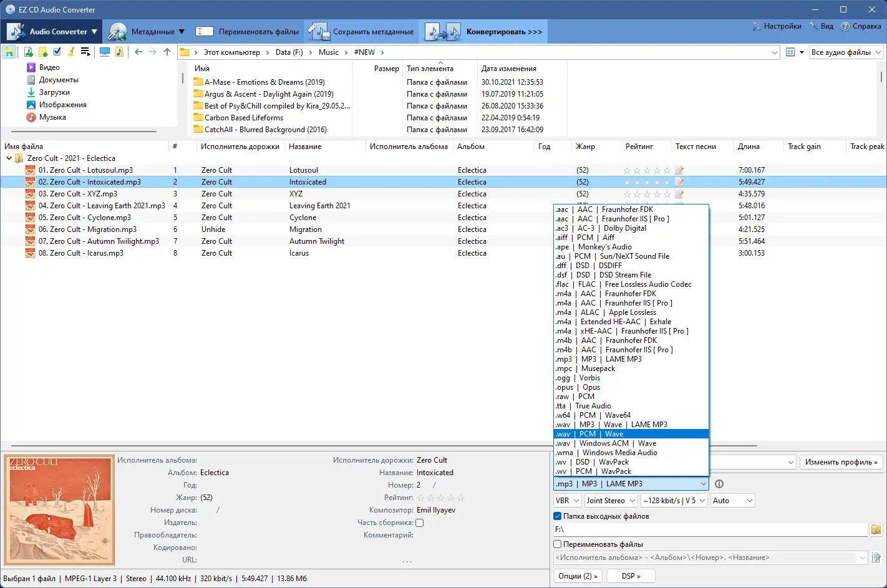This screenshot has height=588, width=887.
Task: Click the Add Files toolbar icon
Action: coord(28,52)
